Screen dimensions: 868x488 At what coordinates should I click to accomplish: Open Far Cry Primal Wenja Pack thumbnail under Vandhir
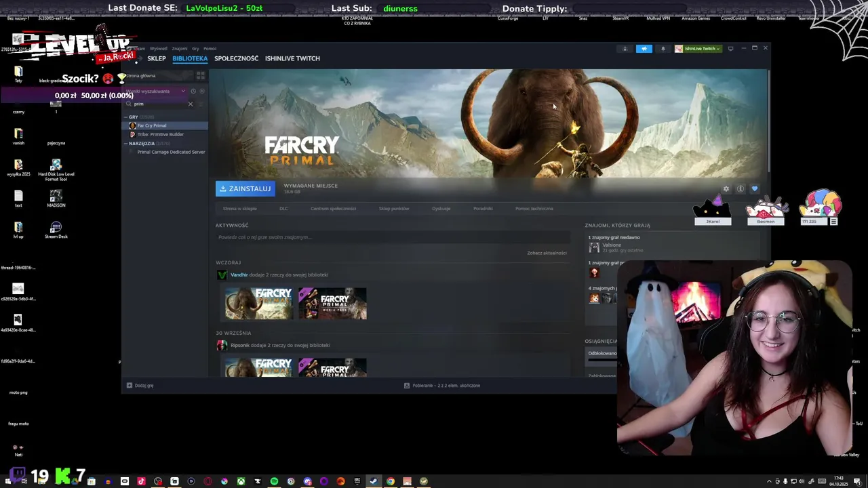tap(332, 303)
